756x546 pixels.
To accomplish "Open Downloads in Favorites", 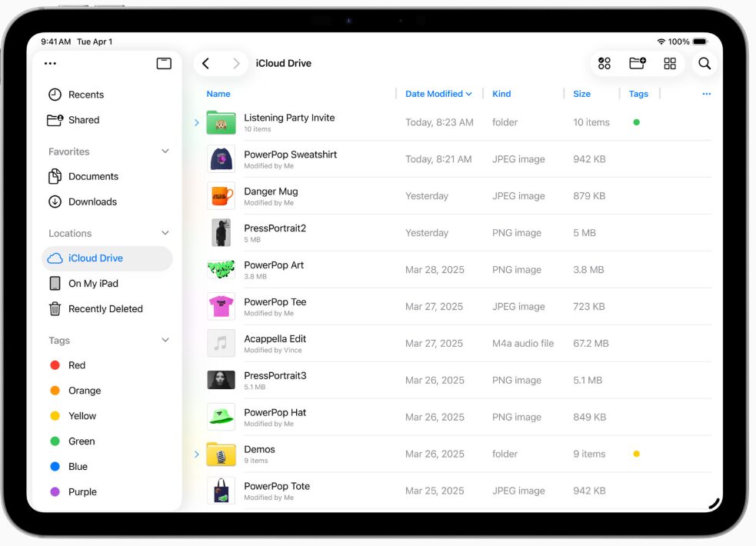I will pos(107,201).
